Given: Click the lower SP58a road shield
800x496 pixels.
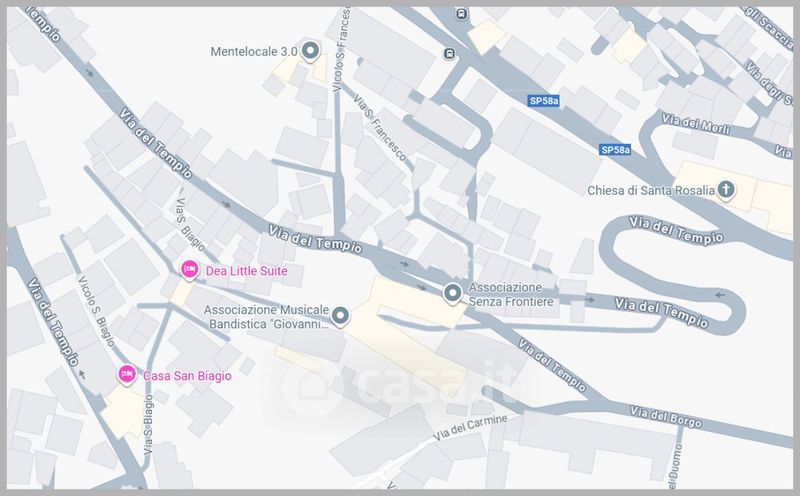Looking at the screenshot, I should [x=615, y=150].
